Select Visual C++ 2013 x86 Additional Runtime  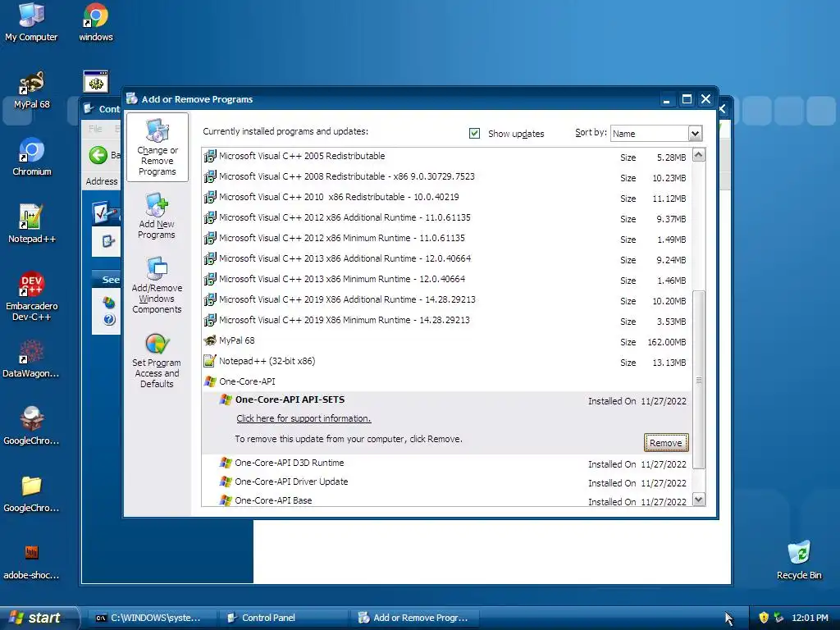pos(445,258)
